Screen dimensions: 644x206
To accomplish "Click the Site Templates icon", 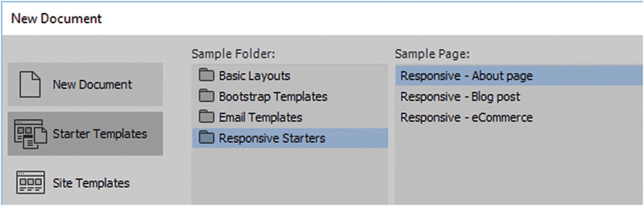I will [x=30, y=183].
